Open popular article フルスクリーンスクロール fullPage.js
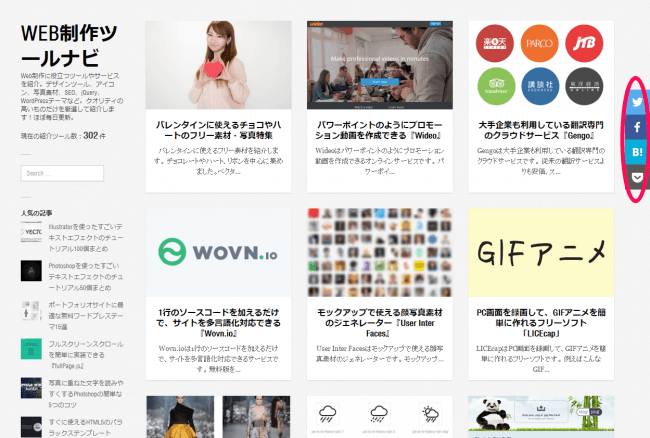The image size is (650, 438). pyautogui.click(x=86, y=355)
